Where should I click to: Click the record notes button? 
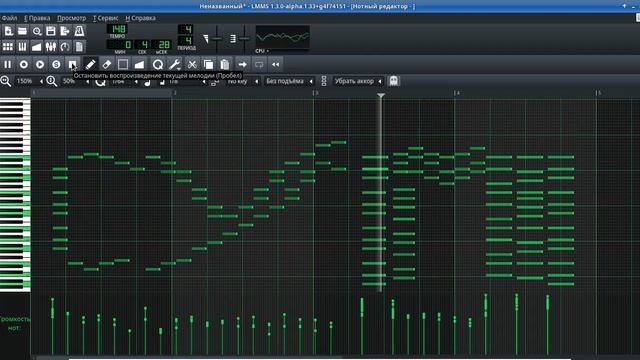point(24,64)
